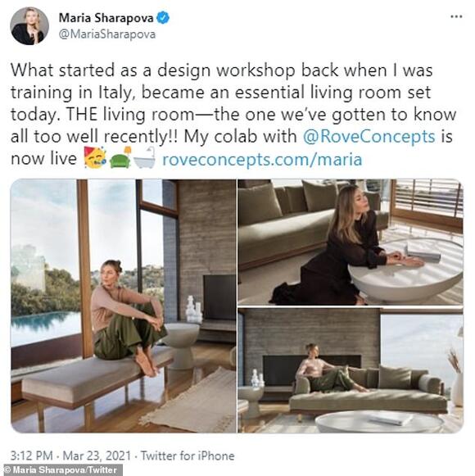Click the 3:12 PM timestamp
475x476 pixels.
coord(32,456)
